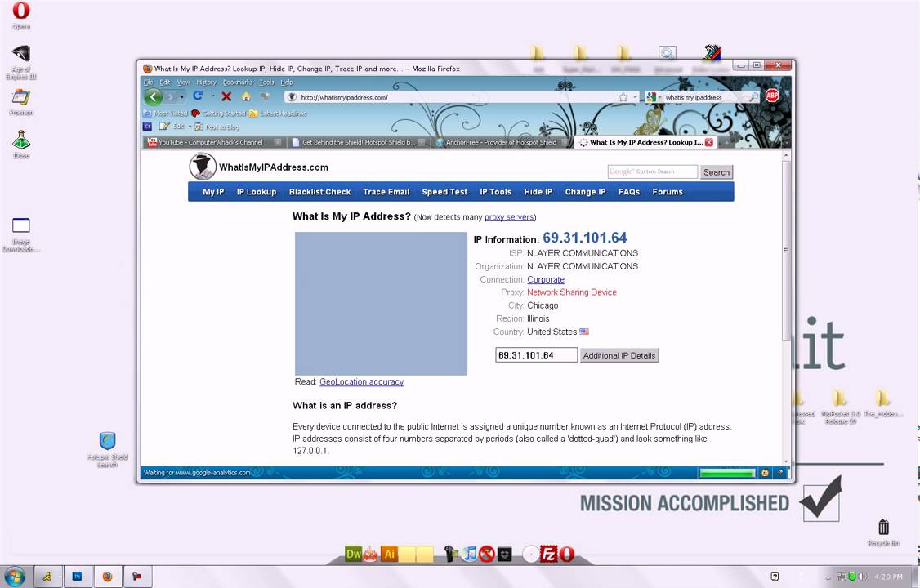
Task: Follow the proxy servers link
Action: point(509,217)
